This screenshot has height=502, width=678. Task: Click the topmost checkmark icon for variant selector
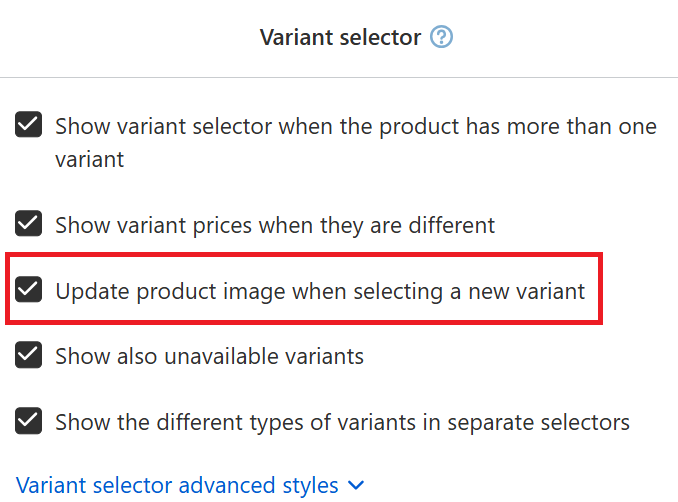29,125
